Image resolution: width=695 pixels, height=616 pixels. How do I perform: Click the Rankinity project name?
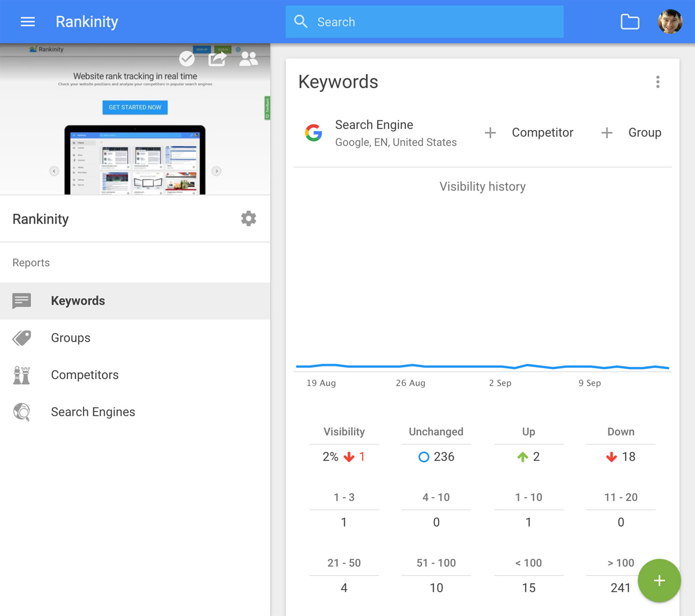coord(40,219)
